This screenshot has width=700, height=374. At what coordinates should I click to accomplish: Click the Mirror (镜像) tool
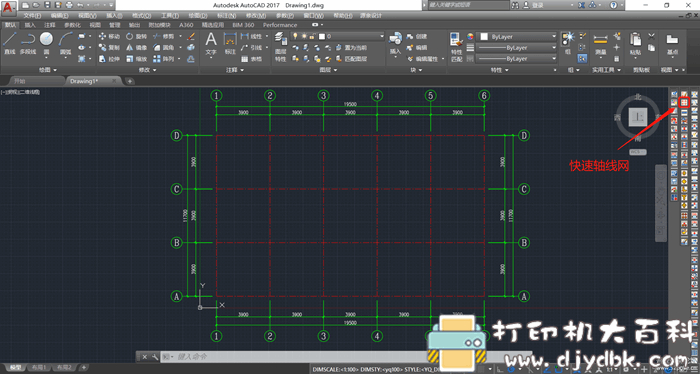[136, 47]
